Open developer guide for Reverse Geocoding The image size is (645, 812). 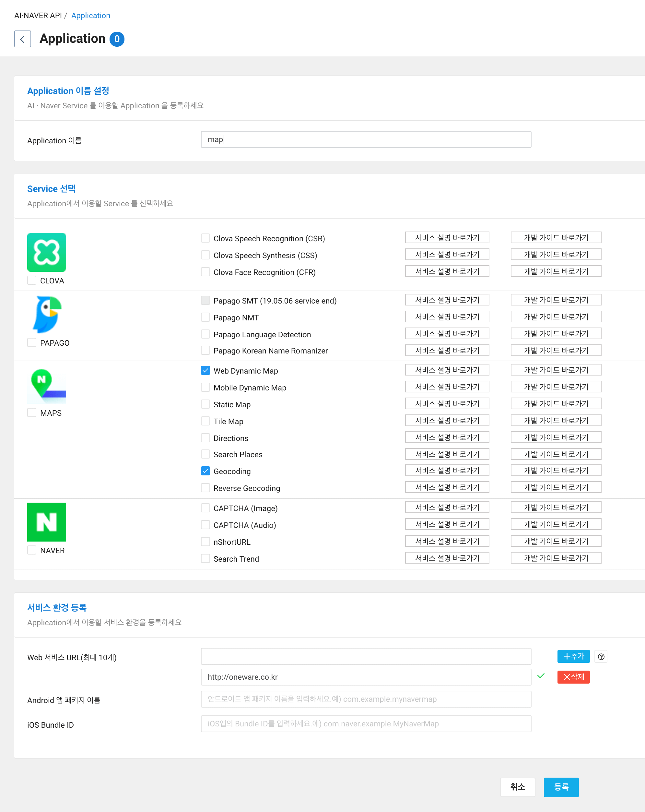coord(556,487)
